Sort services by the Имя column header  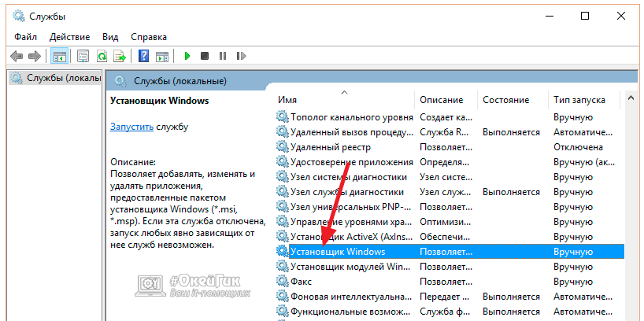pos(287,101)
